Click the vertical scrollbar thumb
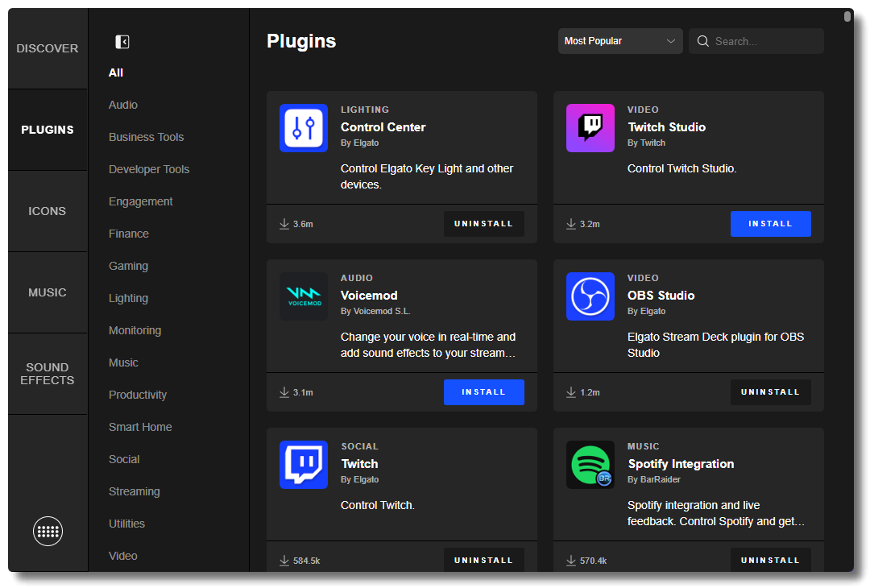Viewport: 870px width, 588px height. pos(847,16)
